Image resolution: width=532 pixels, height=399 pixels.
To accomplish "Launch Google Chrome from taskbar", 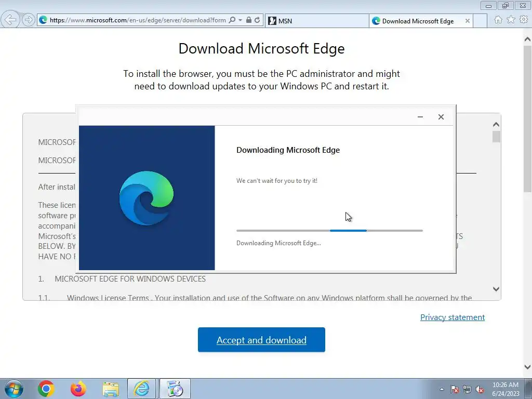I will pyautogui.click(x=46, y=389).
